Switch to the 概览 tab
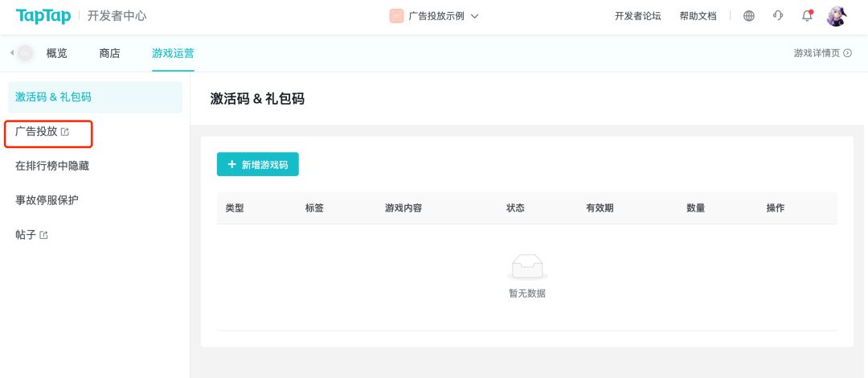The height and width of the screenshot is (378, 868). coord(57,53)
